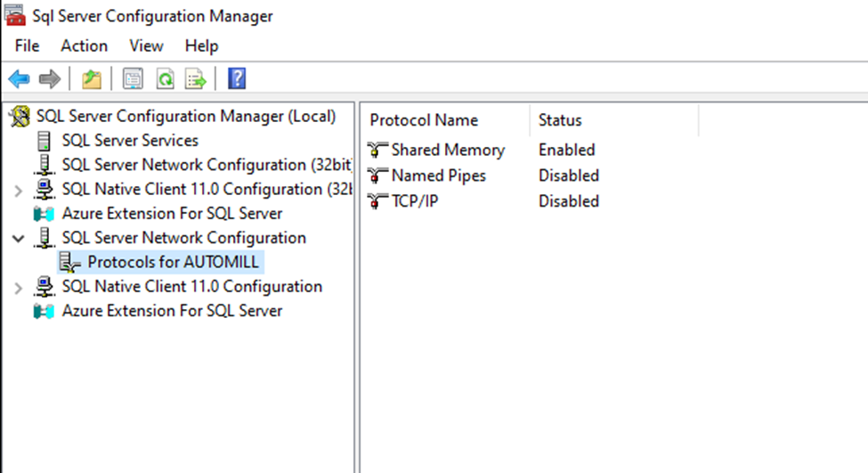Click the Enabled status of Shared Memory
This screenshot has width=868, height=473.
pos(567,150)
